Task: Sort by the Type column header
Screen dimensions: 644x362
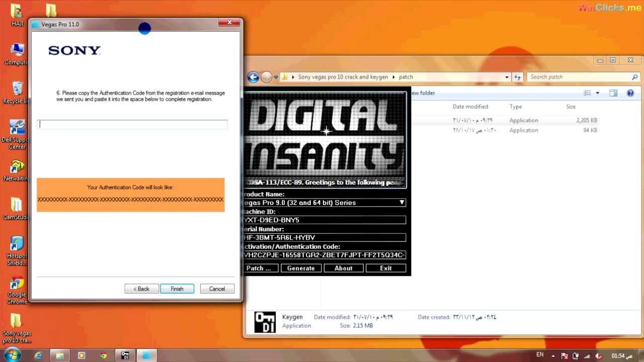Action: (515, 107)
